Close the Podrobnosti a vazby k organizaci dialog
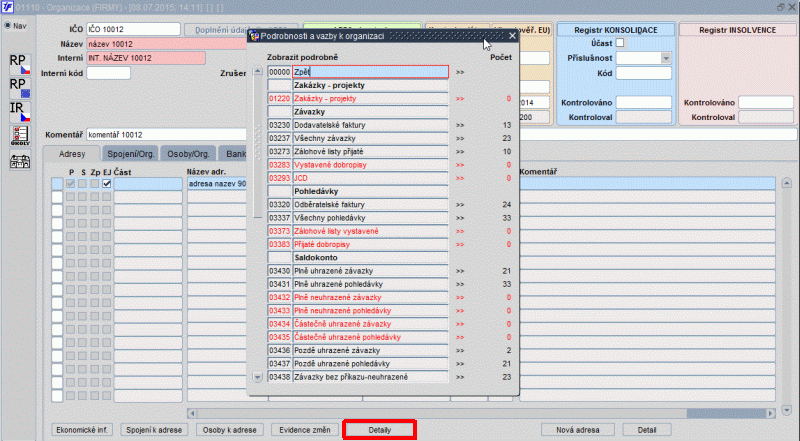The image size is (800, 441). click(x=512, y=36)
